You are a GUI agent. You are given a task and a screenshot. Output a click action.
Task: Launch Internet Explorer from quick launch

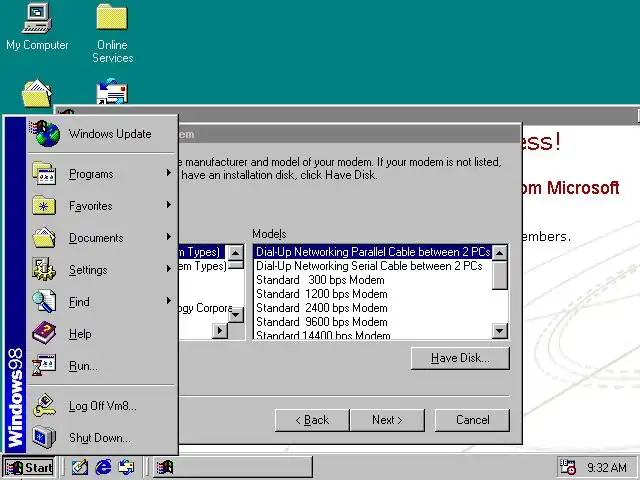coord(103,467)
